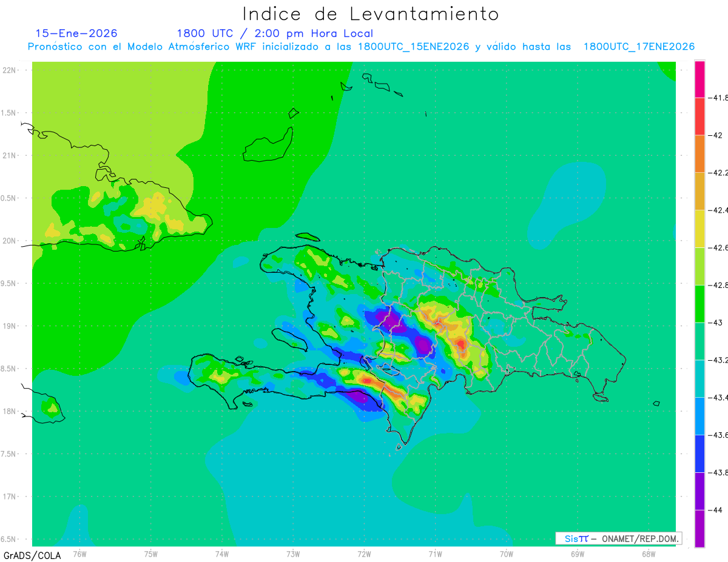Click the legend value '-43'
The image size is (728, 562).
click(715, 323)
